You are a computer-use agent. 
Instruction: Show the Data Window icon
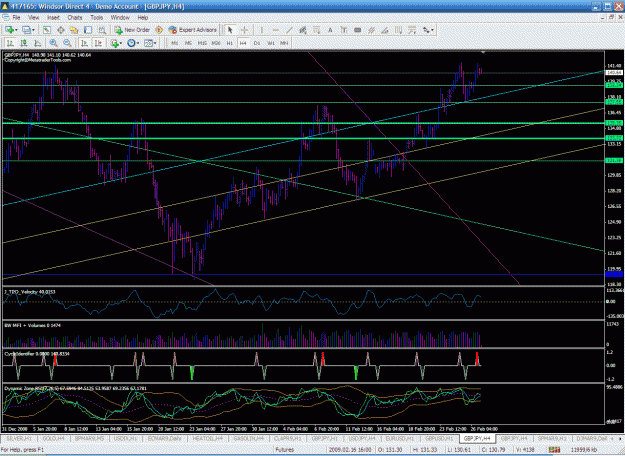[x=61, y=30]
